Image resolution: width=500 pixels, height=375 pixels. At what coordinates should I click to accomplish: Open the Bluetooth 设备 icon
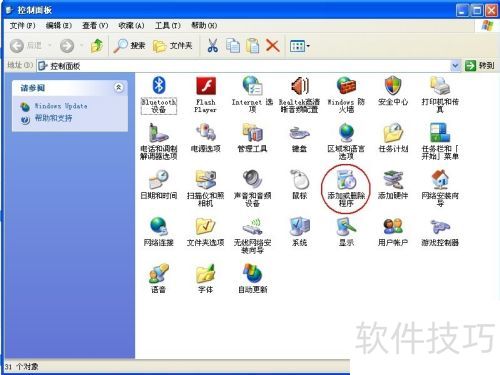[x=159, y=95]
